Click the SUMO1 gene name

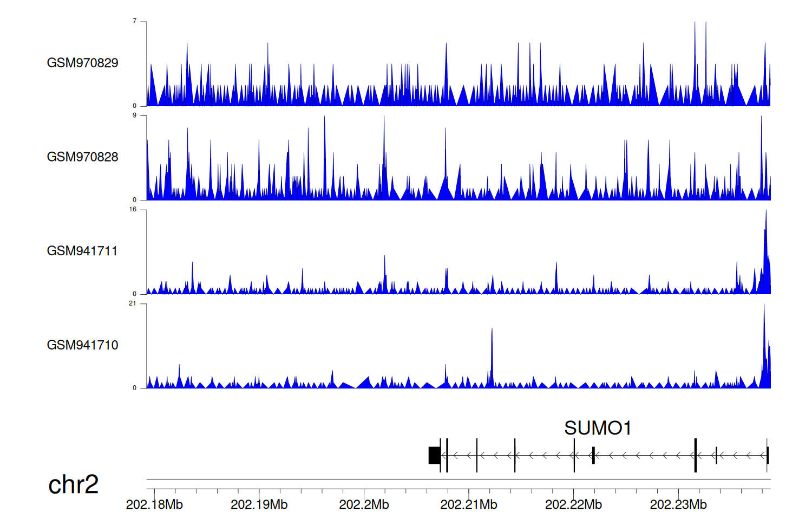coord(598,428)
